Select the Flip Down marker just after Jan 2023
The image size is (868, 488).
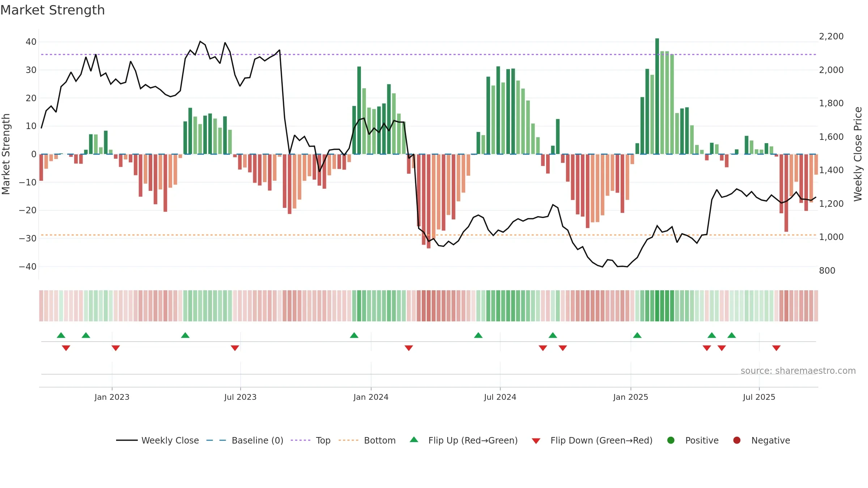tap(116, 348)
